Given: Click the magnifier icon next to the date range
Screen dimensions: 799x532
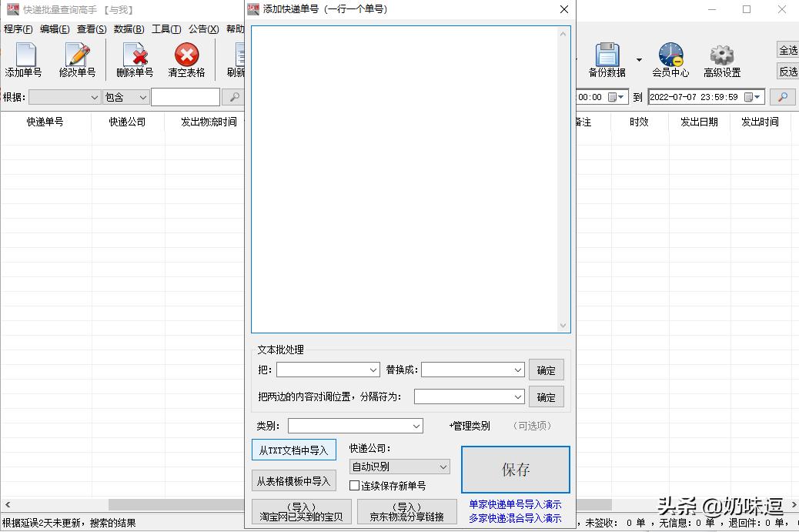Looking at the screenshot, I should 784,97.
